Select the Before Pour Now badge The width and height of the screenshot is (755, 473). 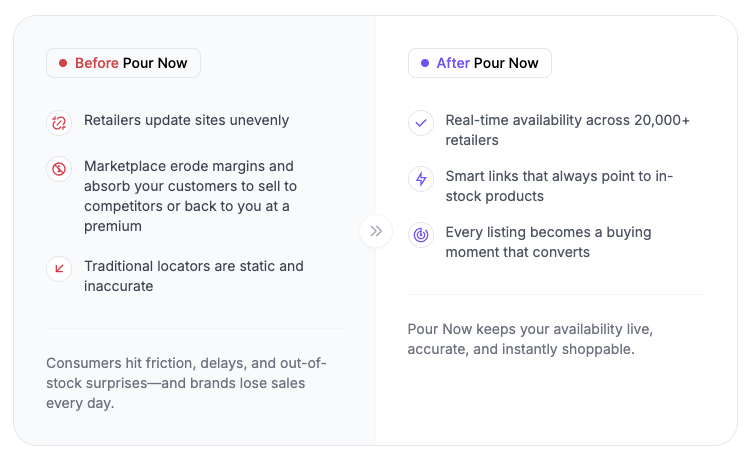coord(123,63)
